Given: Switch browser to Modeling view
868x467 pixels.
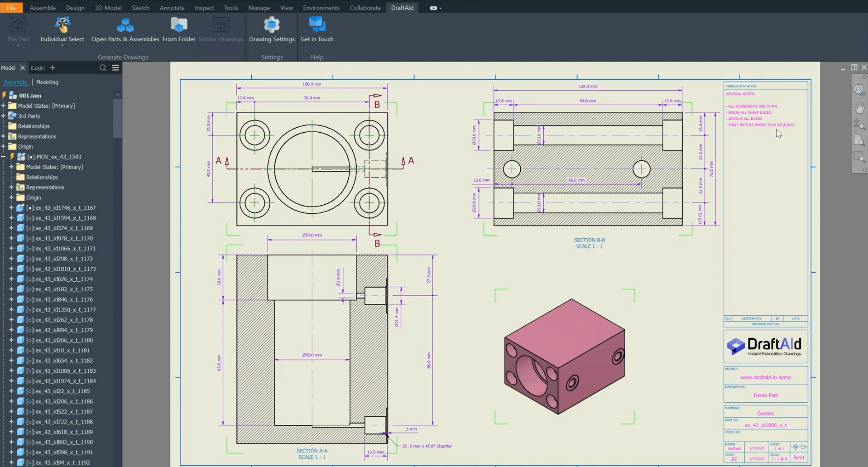Looking at the screenshot, I should (x=47, y=82).
